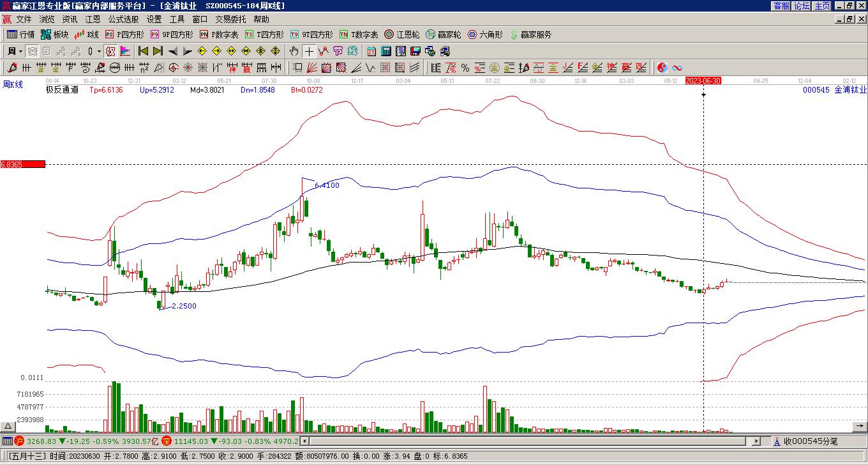Image resolution: width=868 pixels, height=465 pixels.
Task: Open the T四方形 tool
Action: coord(264,34)
